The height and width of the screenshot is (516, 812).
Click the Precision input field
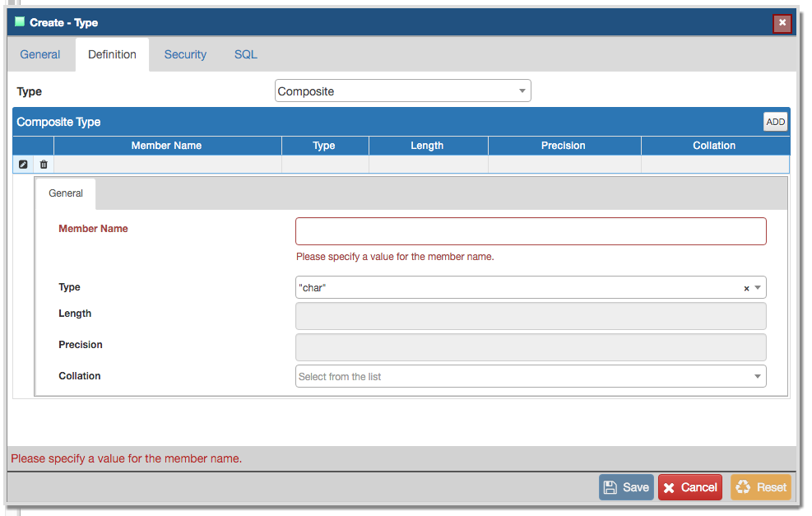click(531, 346)
